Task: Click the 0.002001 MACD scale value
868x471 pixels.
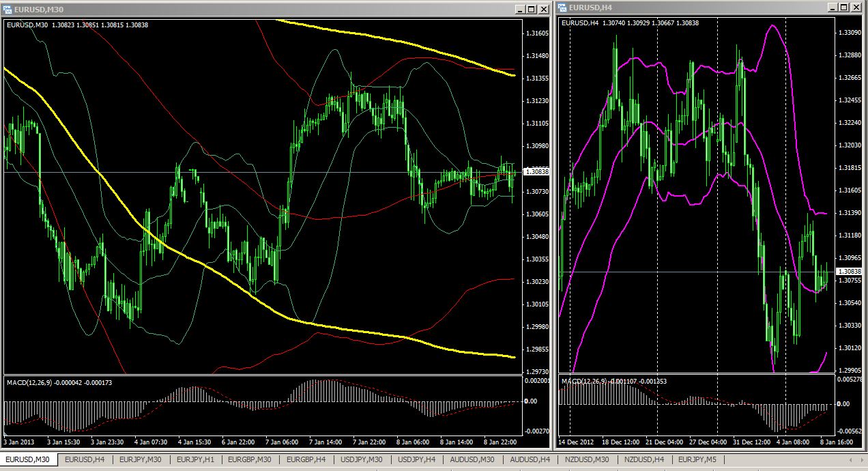Action: (536, 380)
